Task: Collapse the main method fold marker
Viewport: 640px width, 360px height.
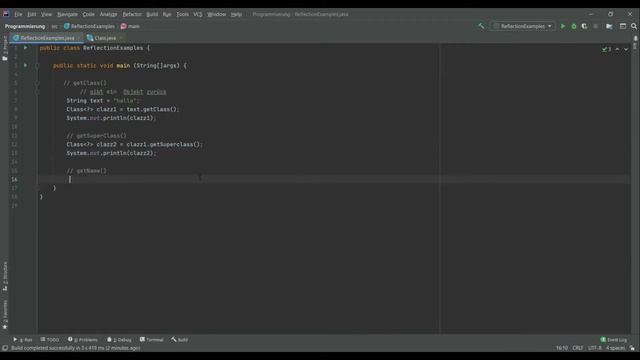Action: (37, 65)
